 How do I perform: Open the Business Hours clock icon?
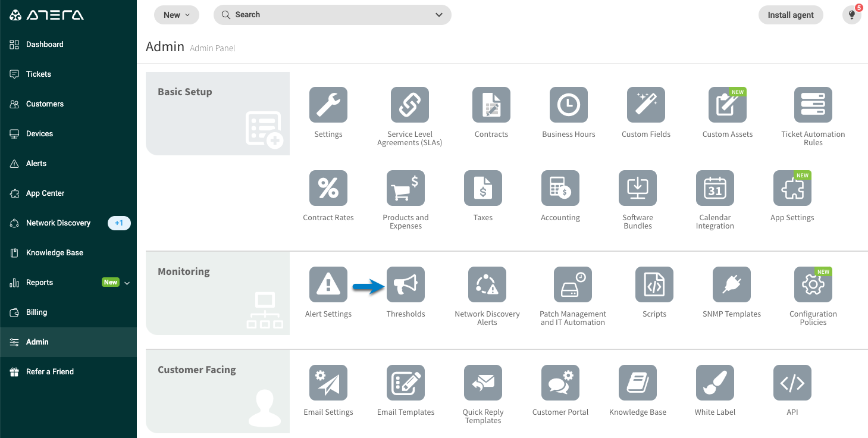coord(569,105)
